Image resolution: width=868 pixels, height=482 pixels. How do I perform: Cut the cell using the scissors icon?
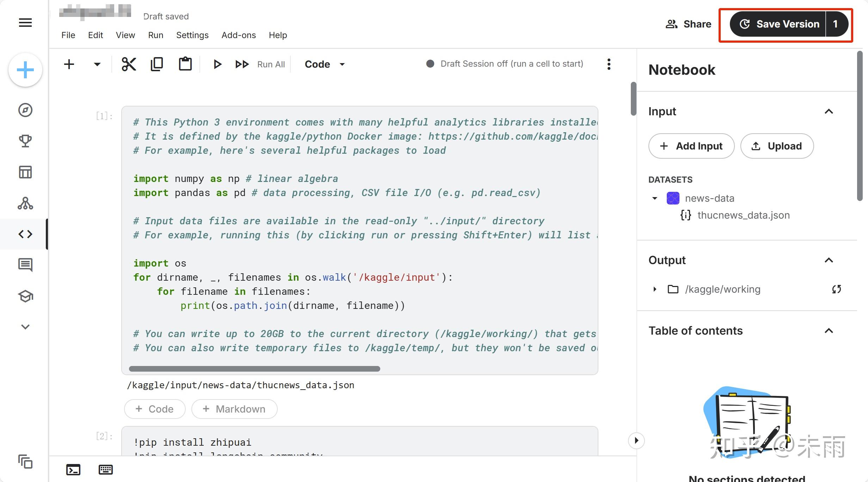click(129, 64)
